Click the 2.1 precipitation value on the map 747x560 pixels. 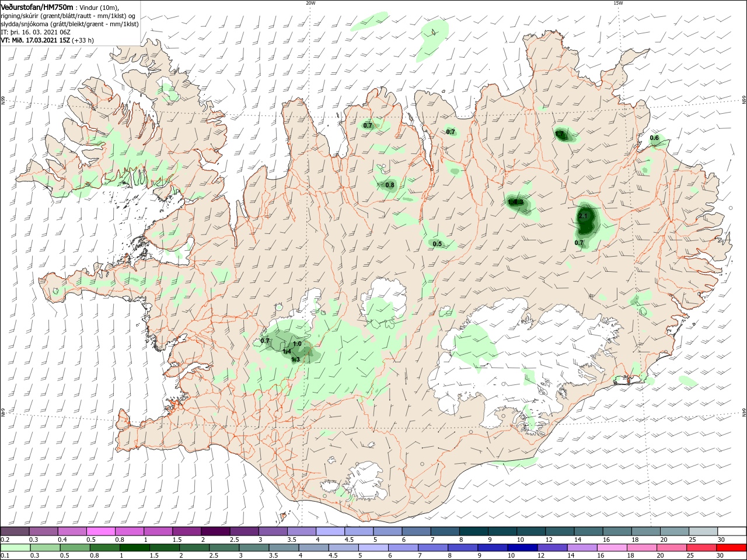click(583, 216)
